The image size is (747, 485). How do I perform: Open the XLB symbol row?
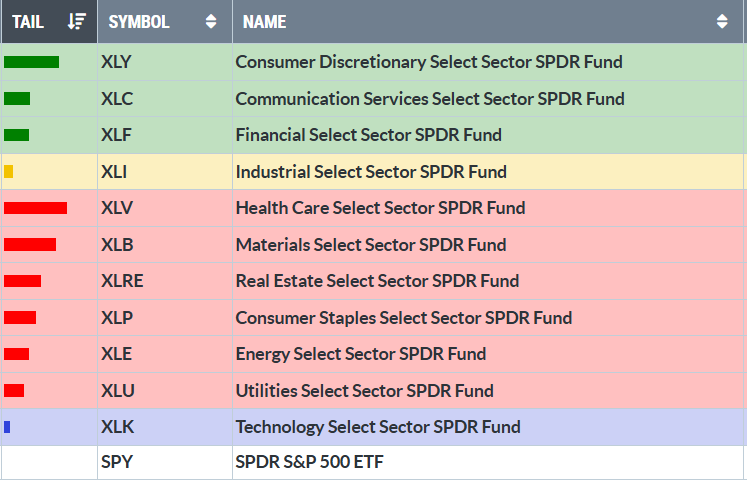click(x=117, y=245)
